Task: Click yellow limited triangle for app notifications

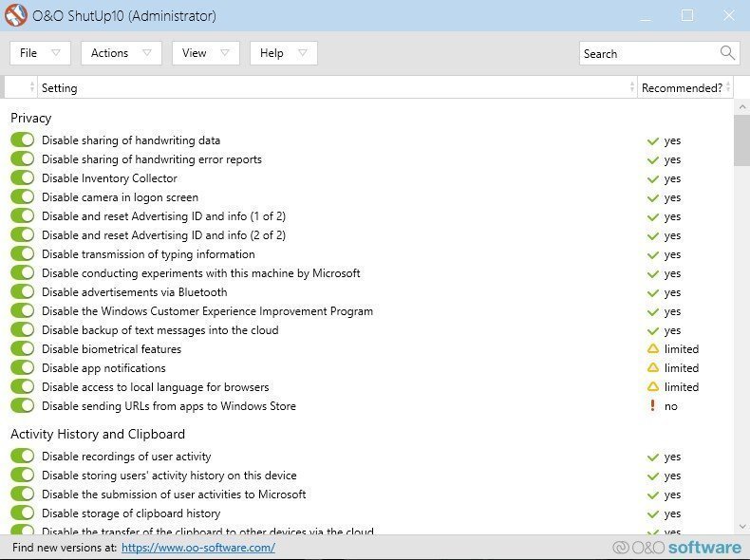Action: click(652, 368)
